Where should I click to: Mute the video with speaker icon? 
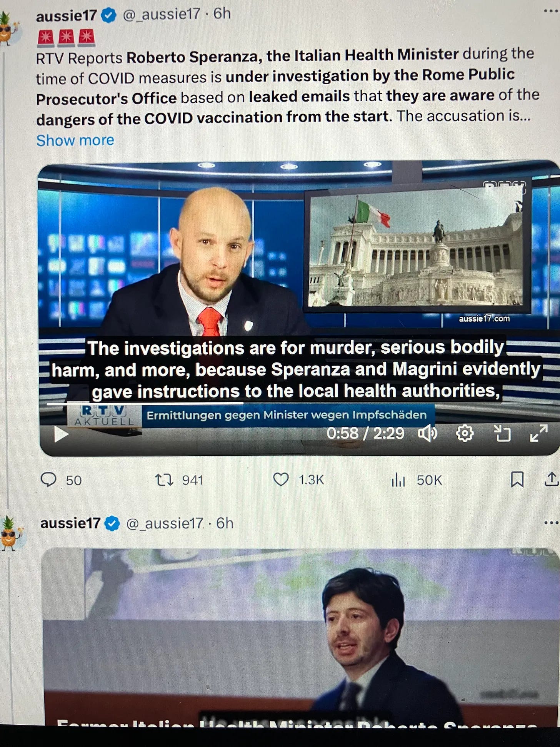tap(428, 434)
